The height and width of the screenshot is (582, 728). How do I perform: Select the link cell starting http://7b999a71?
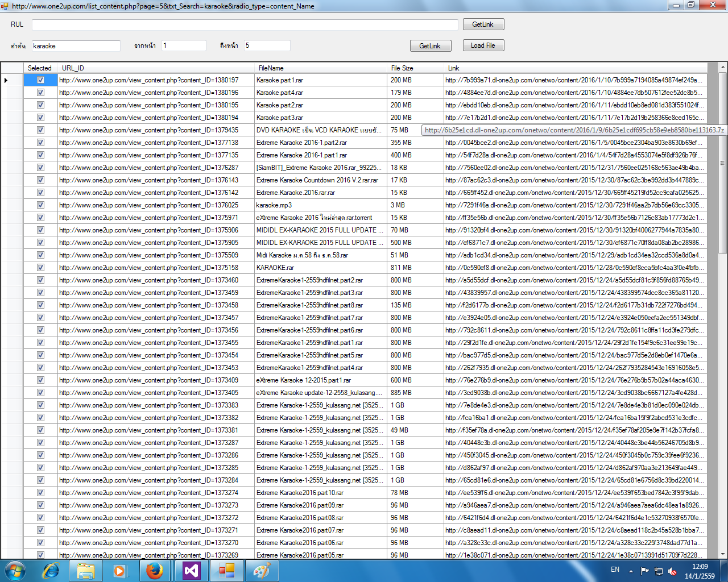(575, 80)
